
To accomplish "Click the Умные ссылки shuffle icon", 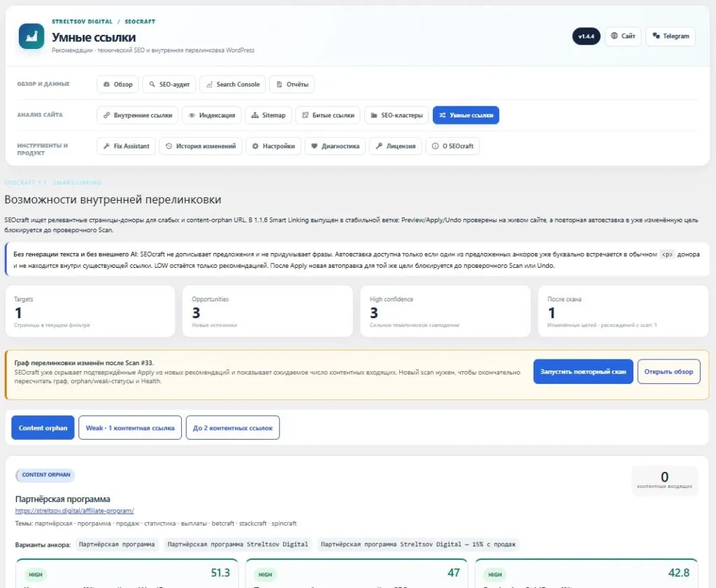I will point(443,115).
